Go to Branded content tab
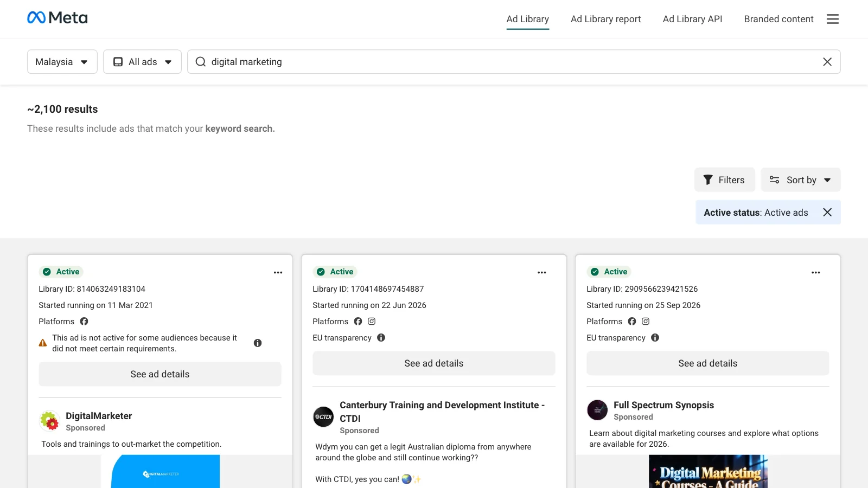Screen dimensions: 868x488 tap(779, 19)
